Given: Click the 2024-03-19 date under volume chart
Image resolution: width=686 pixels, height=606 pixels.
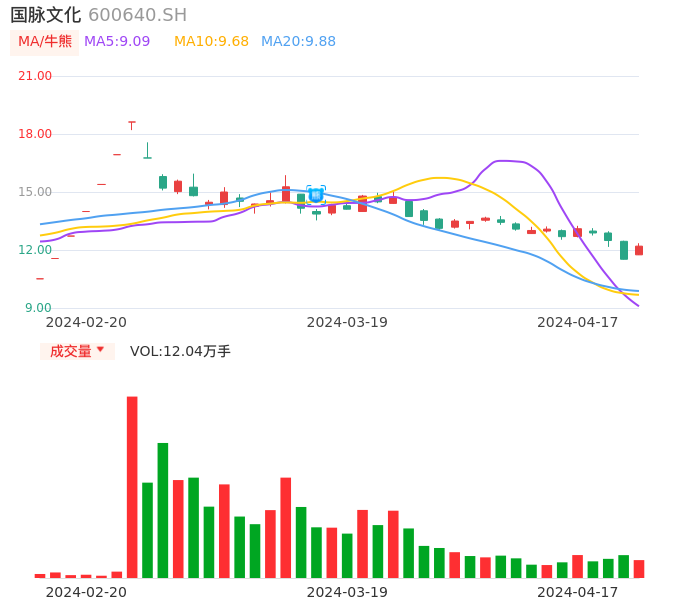Looking at the screenshot, I should pos(347,592).
